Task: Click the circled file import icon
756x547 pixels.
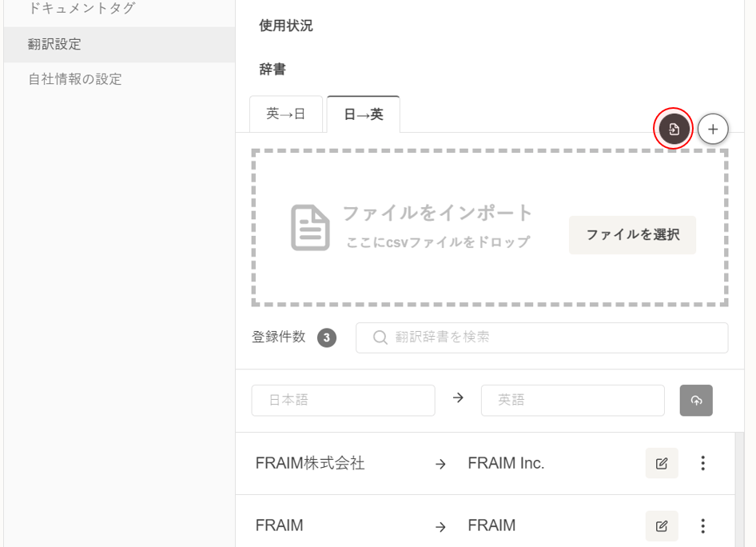Action: (674, 129)
